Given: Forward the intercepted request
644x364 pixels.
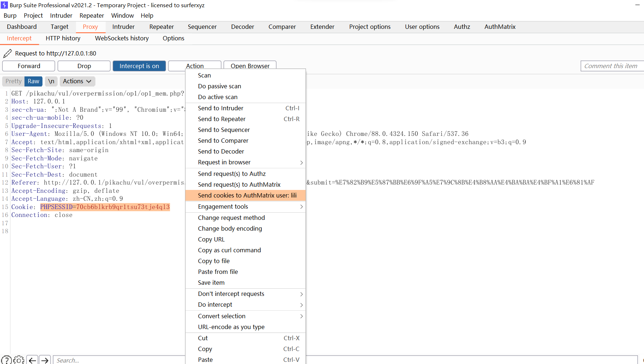Looking at the screenshot, I should (28, 66).
